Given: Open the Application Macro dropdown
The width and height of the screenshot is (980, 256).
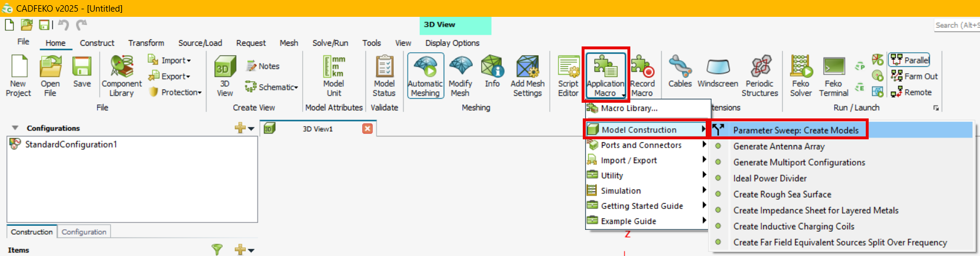Looking at the screenshot, I should (605, 75).
